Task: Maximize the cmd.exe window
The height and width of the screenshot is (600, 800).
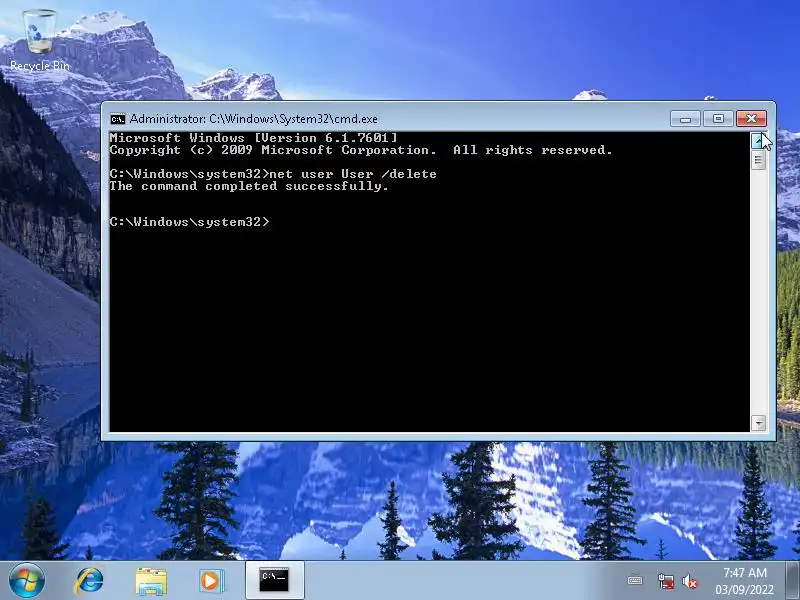Action: click(x=718, y=119)
